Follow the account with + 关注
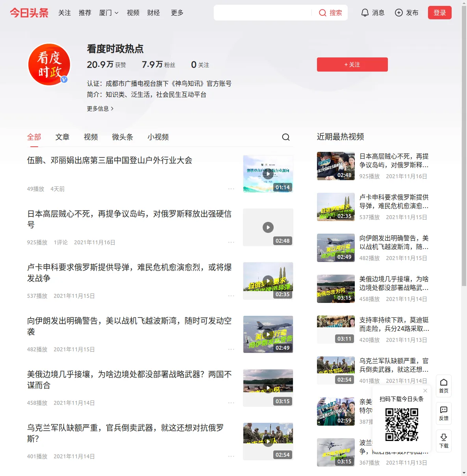467x476 pixels. pyautogui.click(x=352, y=65)
